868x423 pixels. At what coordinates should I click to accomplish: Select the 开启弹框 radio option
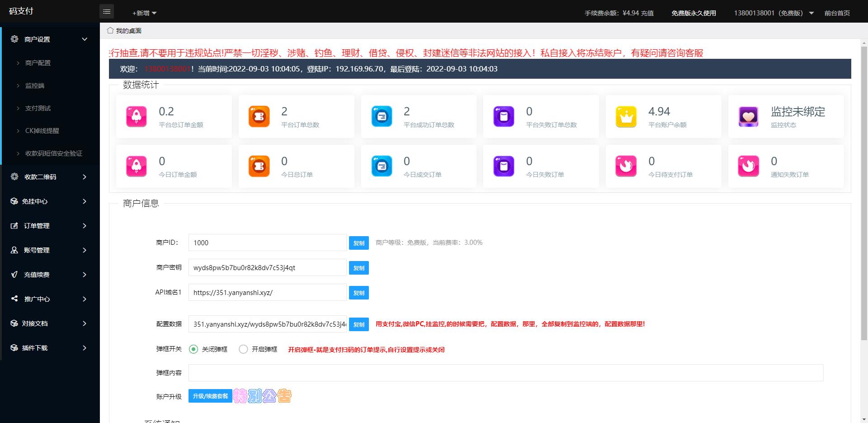(x=243, y=349)
